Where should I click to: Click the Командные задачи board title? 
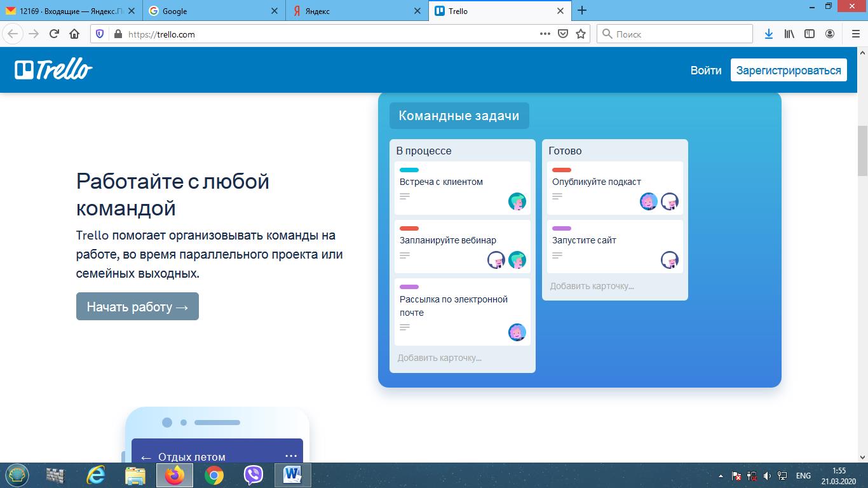459,116
